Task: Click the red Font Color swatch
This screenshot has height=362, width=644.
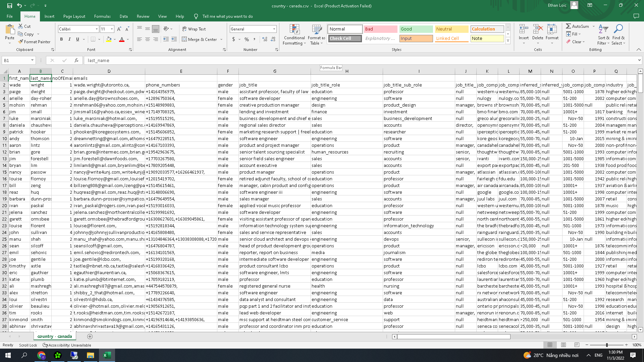Action: click(122, 39)
